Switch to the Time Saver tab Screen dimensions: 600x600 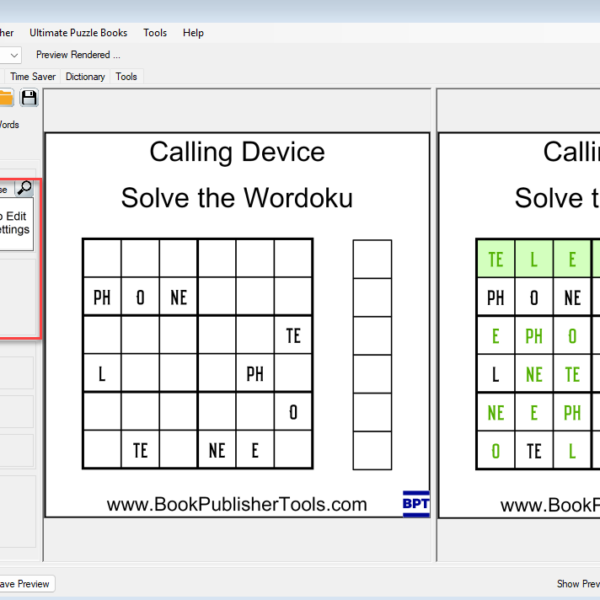33,76
